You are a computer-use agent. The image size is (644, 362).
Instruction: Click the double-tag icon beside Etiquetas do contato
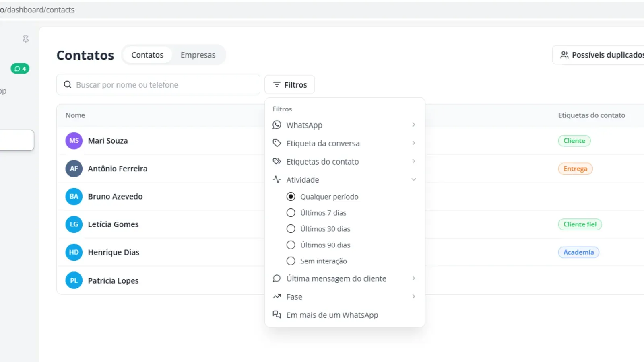click(277, 161)
